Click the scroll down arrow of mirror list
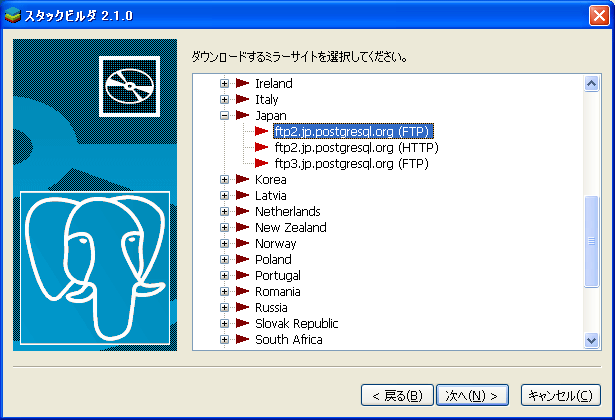Image resolution: width=615 pixels, height=420 pixels. [x=591, y=340]
